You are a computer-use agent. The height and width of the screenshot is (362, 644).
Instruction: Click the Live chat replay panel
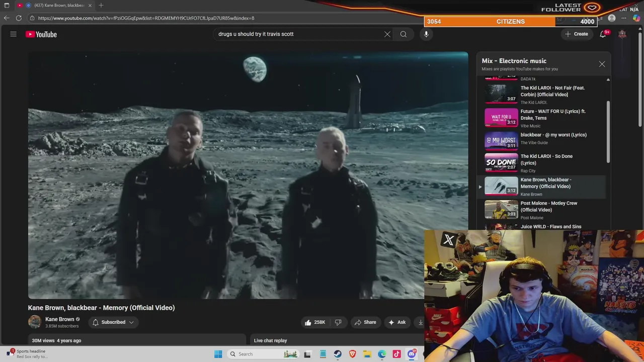[337, 340]
